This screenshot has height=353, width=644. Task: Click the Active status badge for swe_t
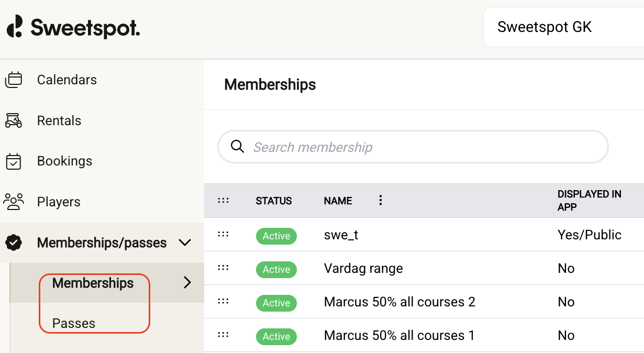(276, 236)
